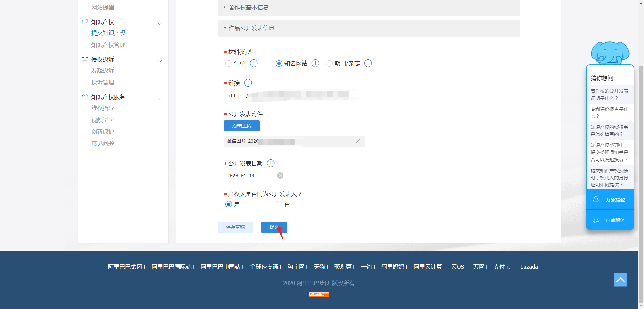Open 支付宝 footer link
Viewport: 644px width, 309px height.
pos(502,267)
